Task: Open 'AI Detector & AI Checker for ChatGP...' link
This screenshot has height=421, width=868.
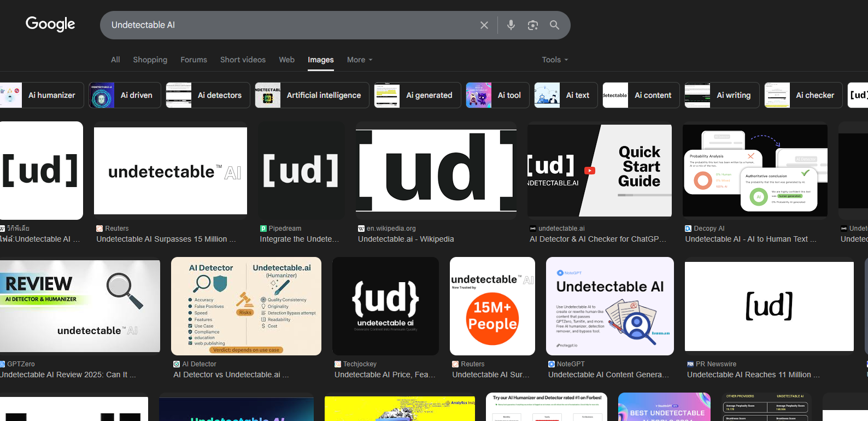Action: click(598, 239)
